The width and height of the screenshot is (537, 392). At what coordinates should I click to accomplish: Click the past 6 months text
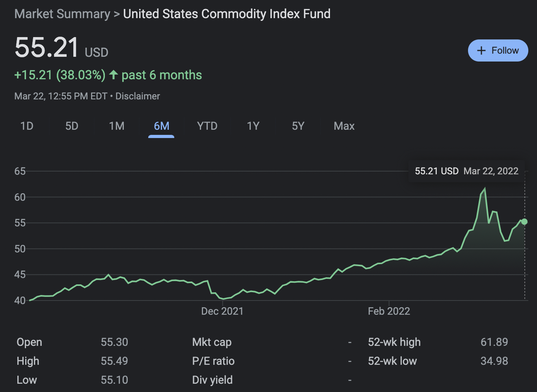coord(162,75)
